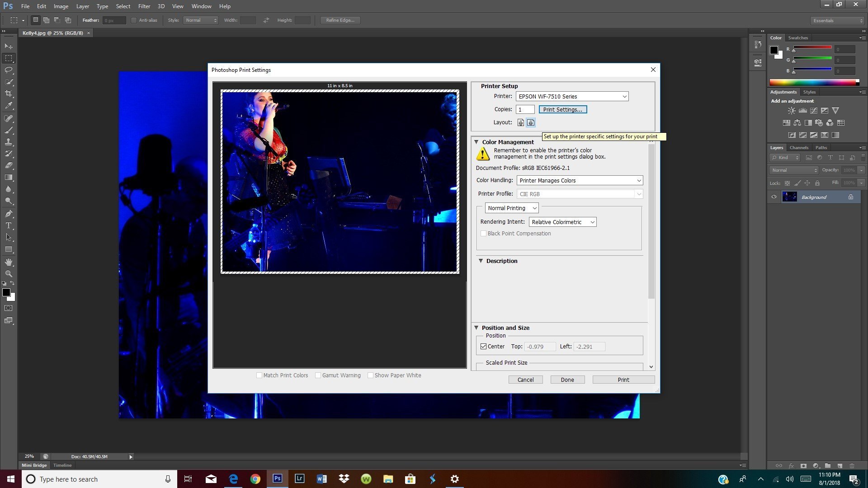Open the Color Handling dropdown
868x488 pixels.
[580, 180]
